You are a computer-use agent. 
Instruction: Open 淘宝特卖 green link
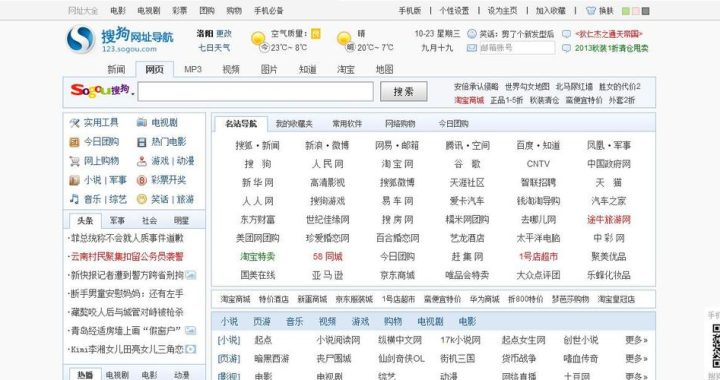(258, 257)
